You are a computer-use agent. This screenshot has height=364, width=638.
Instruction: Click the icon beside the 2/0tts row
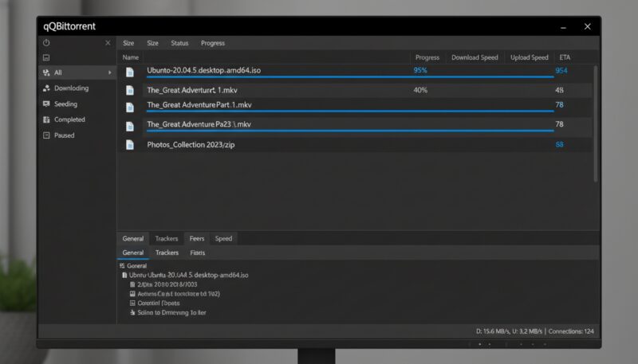click(132, 284)
